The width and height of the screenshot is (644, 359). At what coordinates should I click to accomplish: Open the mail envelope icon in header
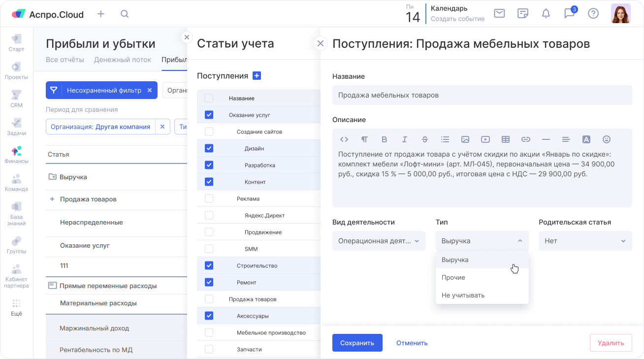[x=499, y=14]
